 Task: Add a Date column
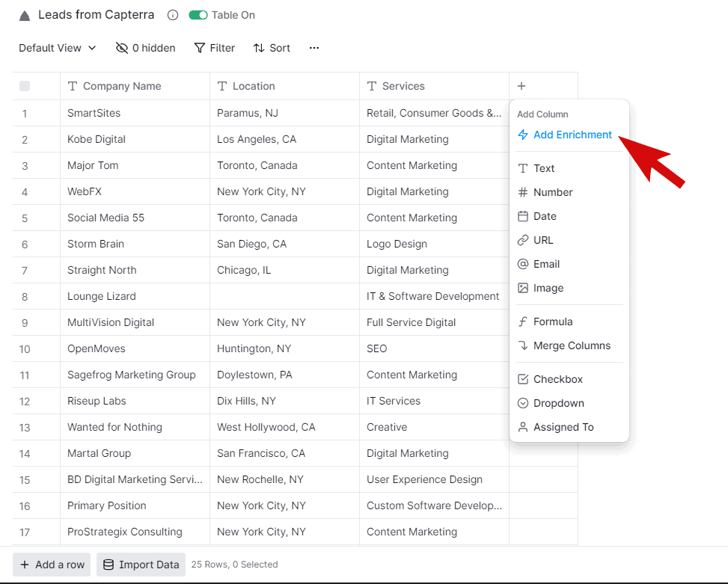pos(569,216)
